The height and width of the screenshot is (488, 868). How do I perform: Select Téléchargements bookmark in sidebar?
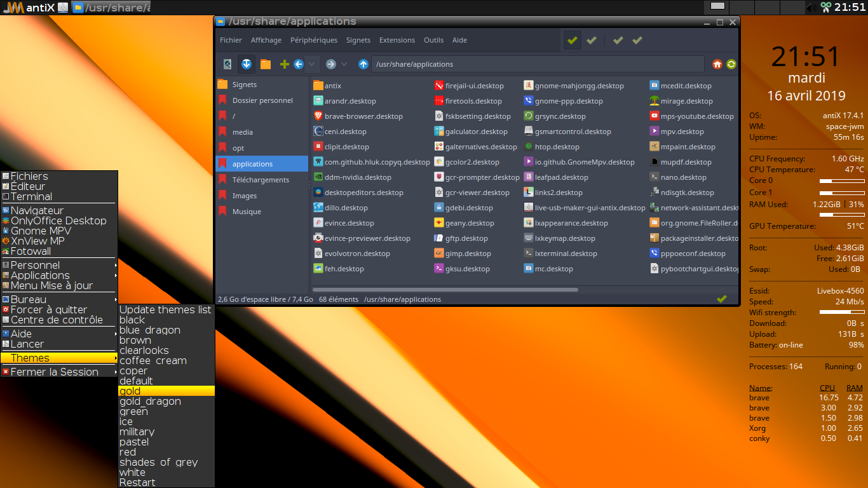click(x=262, y=180)
